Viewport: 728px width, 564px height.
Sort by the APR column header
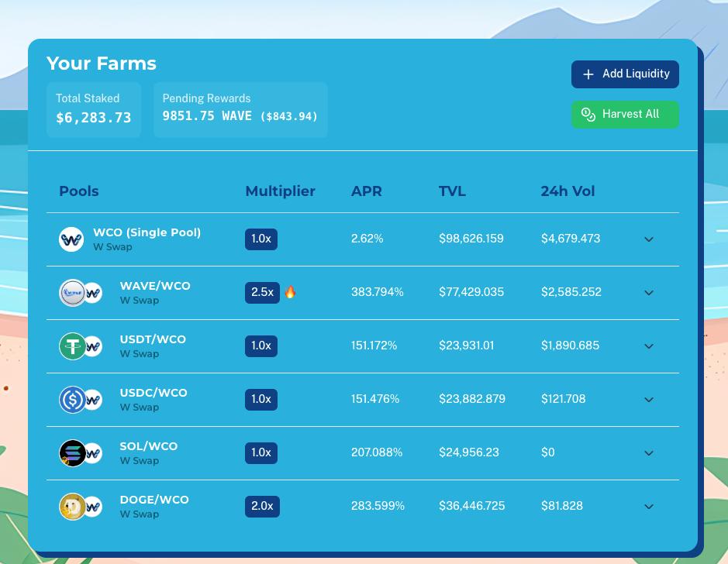(x=366, y=191)
